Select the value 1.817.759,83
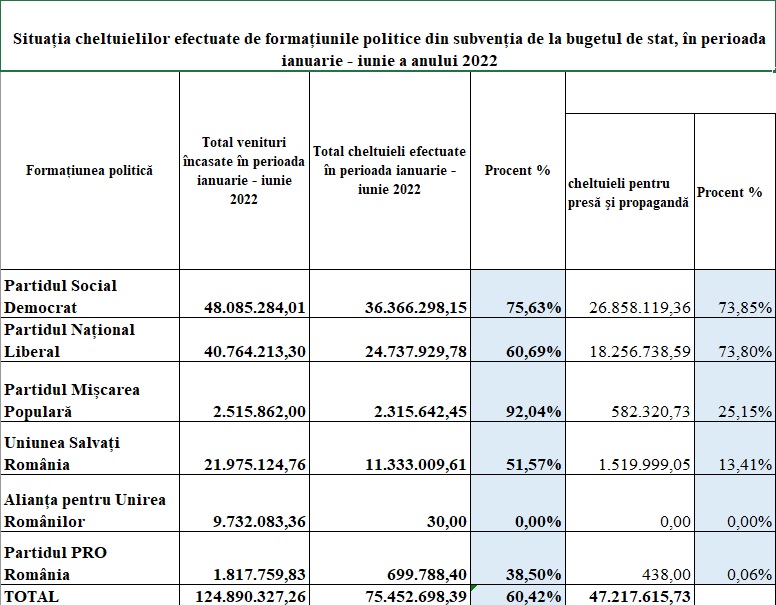Screen dimensions: 776x605 click(x=244, y=558)
